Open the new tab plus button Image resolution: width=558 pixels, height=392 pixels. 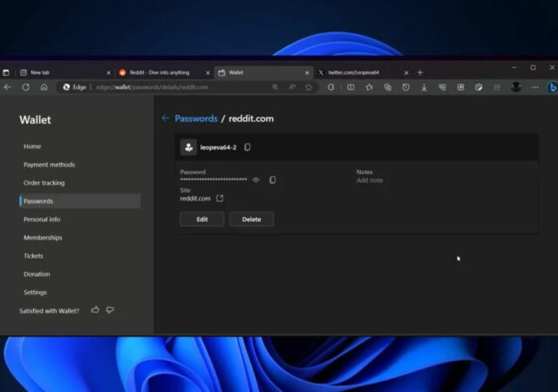point(420,72)
